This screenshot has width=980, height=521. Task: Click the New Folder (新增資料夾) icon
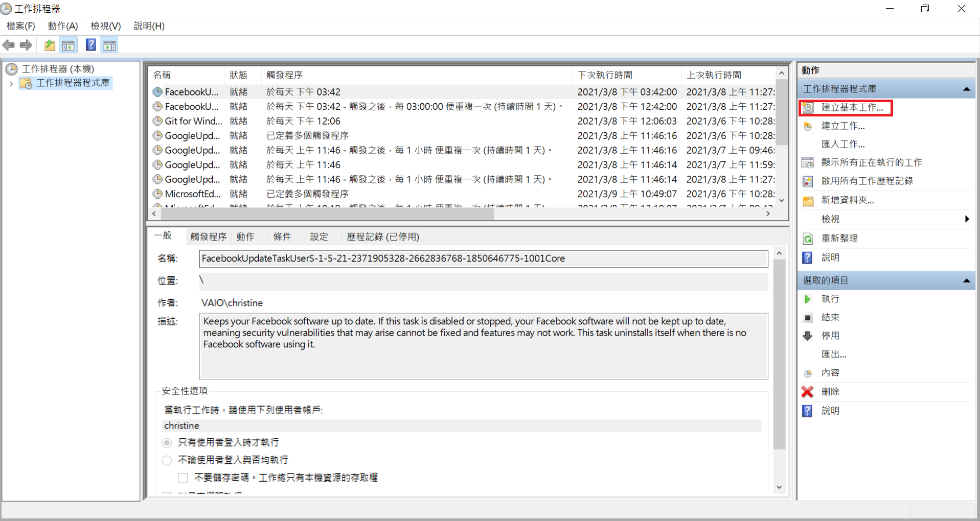808,201
